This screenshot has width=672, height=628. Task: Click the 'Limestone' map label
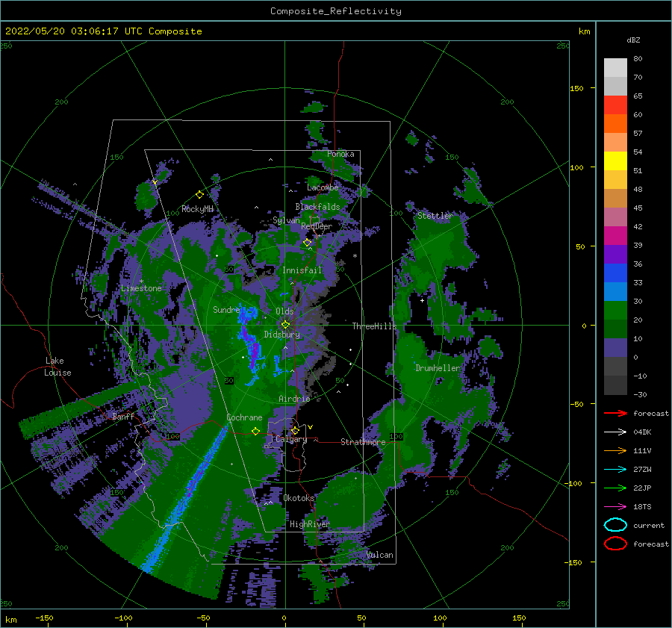141,288
